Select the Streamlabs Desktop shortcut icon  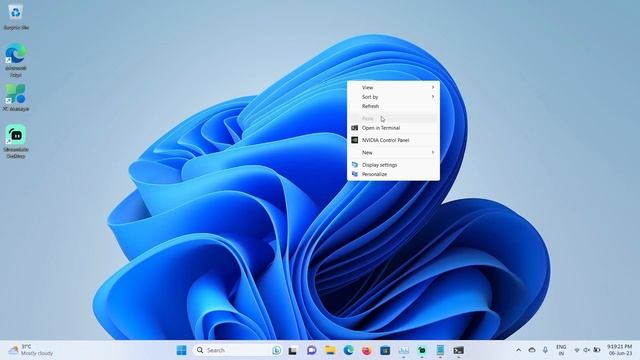(16, 141)
